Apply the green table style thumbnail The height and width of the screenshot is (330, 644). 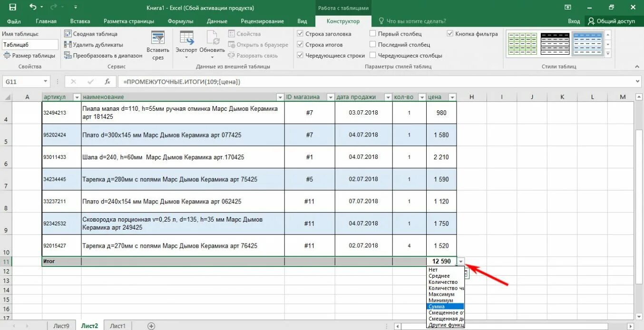tap(521, 44)
